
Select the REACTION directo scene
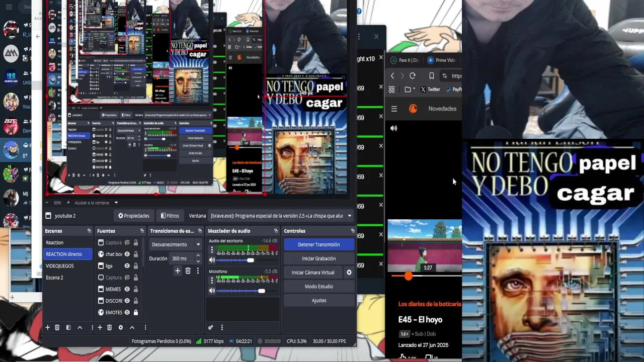click(67, 254)
